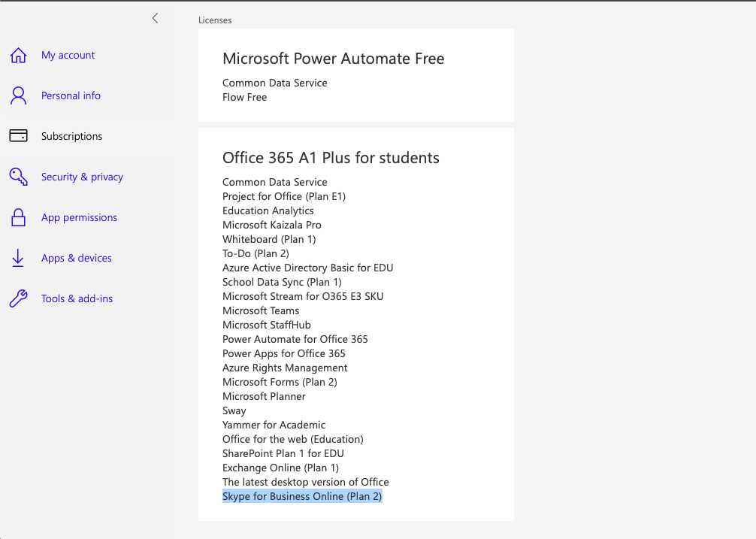
Task: Click the download arrow Apps & devices icon
Action: (x=18, y=258)
